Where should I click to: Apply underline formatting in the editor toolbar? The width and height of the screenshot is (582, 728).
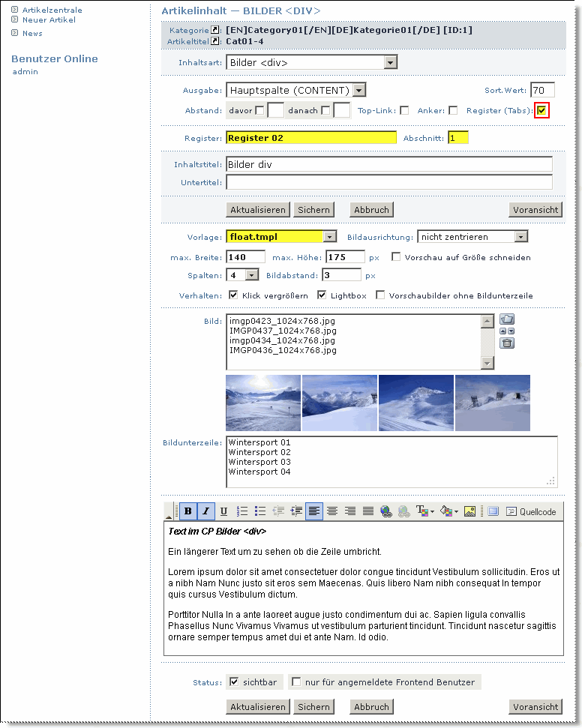pyautogui.click(x=223, y=511)
